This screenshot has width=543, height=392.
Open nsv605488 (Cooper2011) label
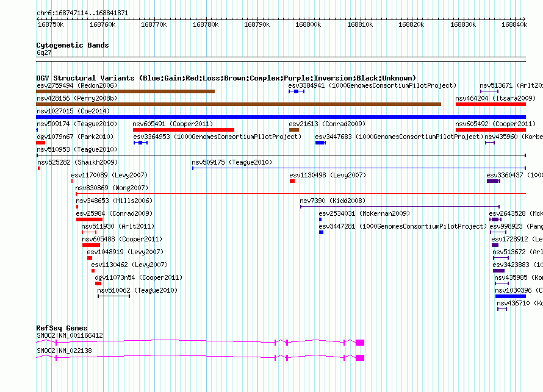[x=122, y=239]
